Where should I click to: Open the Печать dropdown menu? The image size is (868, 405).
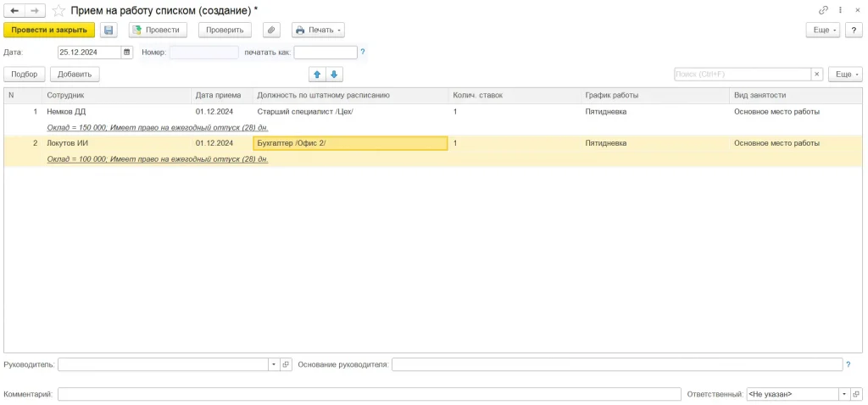[x=318, y=30]
